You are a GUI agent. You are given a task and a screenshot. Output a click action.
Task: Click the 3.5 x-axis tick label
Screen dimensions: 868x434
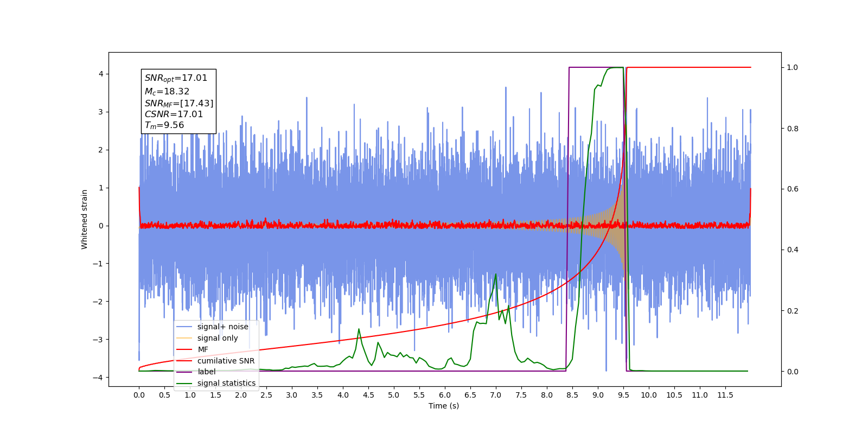pos(317,395)
